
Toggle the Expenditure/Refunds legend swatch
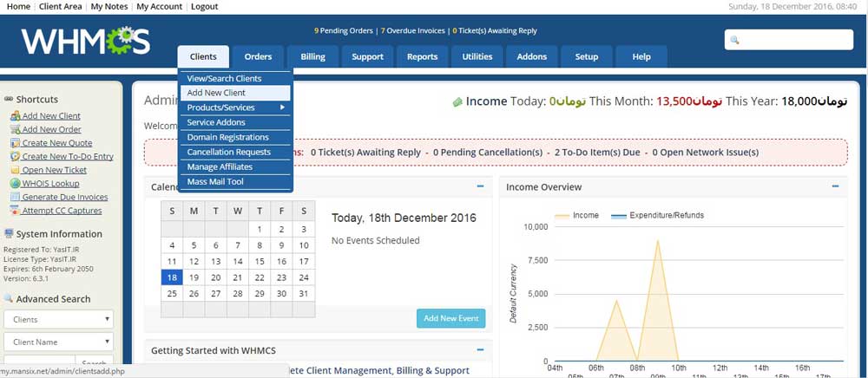618,216
